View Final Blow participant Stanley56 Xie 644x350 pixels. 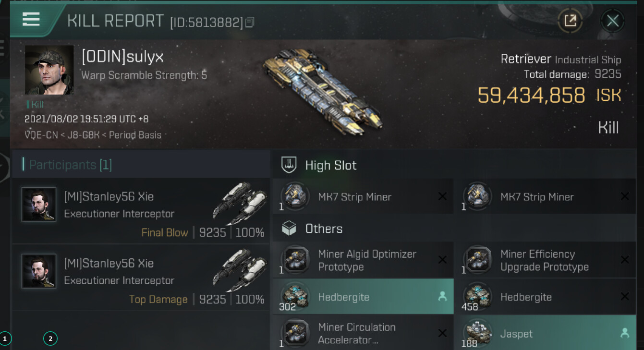[141, 211]
